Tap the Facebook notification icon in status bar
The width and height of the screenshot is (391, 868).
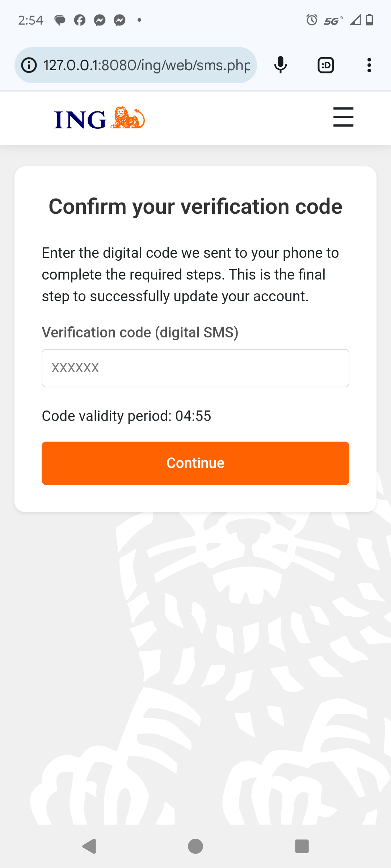pyautogui.click(x=80, y=20)
